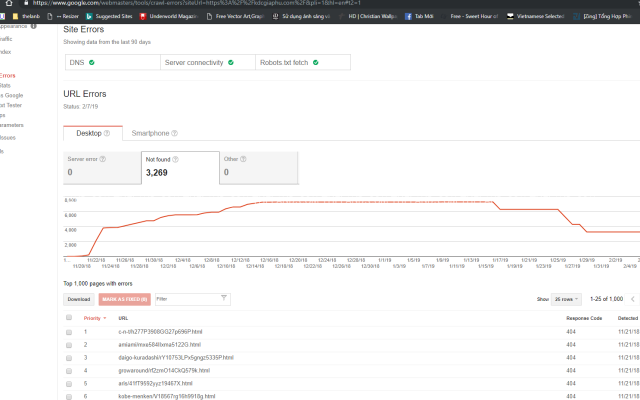Click the Status: 2/7/19 text
Image resolution: width=640 pixels, height=400 pixels.
click(x=80, y=107)
